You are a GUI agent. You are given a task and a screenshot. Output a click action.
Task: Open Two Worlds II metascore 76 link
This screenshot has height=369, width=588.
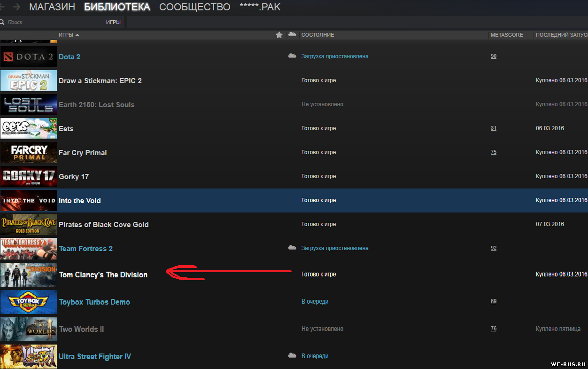(x=494, y=329)
